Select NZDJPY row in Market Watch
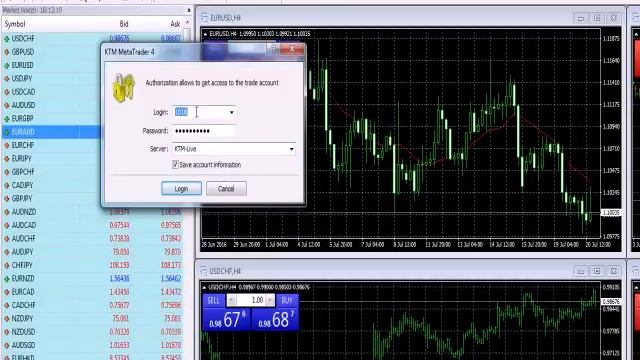The width and height of the screenshot is (640, 360). tap(92, 318)
